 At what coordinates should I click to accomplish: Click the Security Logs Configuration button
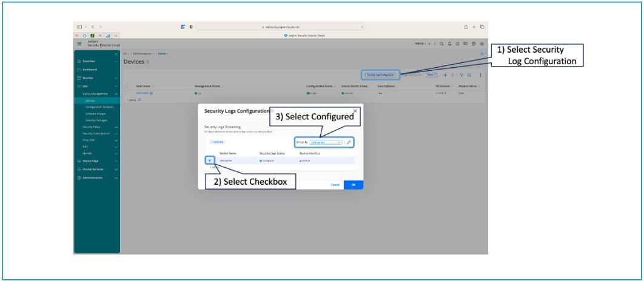tap(380, 75)
